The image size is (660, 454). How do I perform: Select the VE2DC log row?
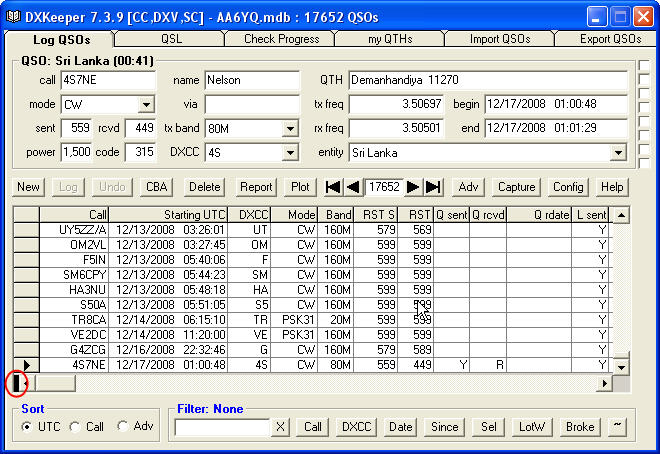point(311,335)
